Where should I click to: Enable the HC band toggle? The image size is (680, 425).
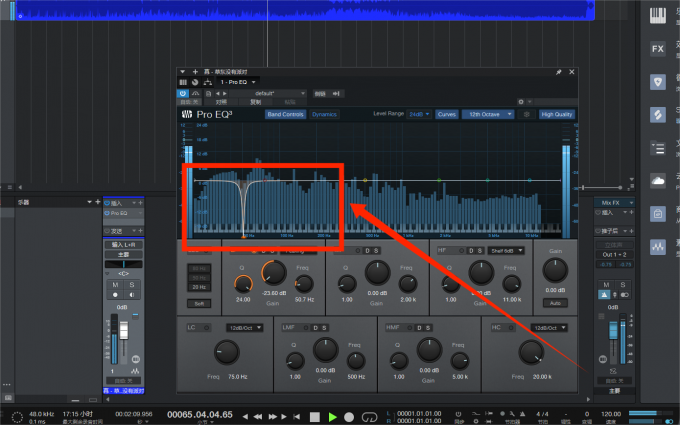[511, 327]
